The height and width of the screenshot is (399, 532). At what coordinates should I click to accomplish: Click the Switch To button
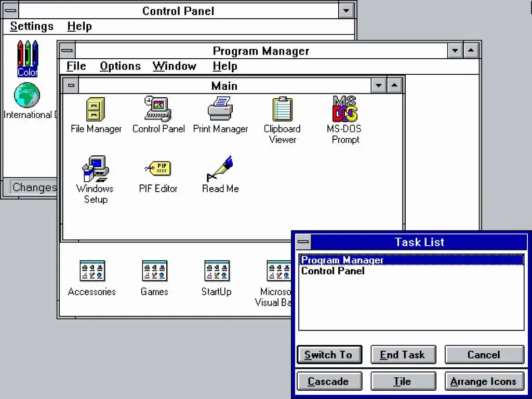329,354
